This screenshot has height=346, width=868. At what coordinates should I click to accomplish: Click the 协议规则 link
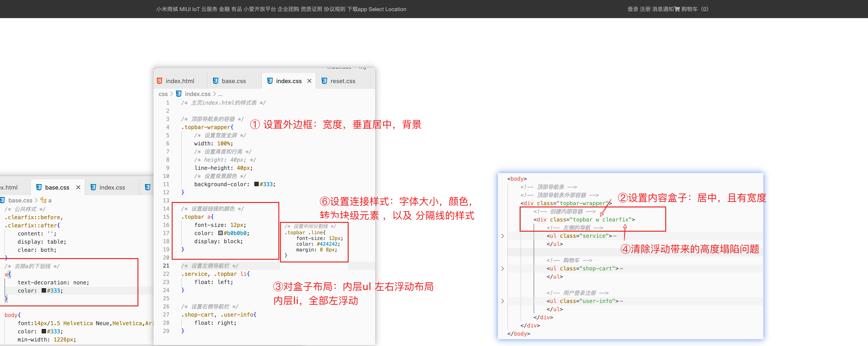pyautogui.click(x=335, y=9)
